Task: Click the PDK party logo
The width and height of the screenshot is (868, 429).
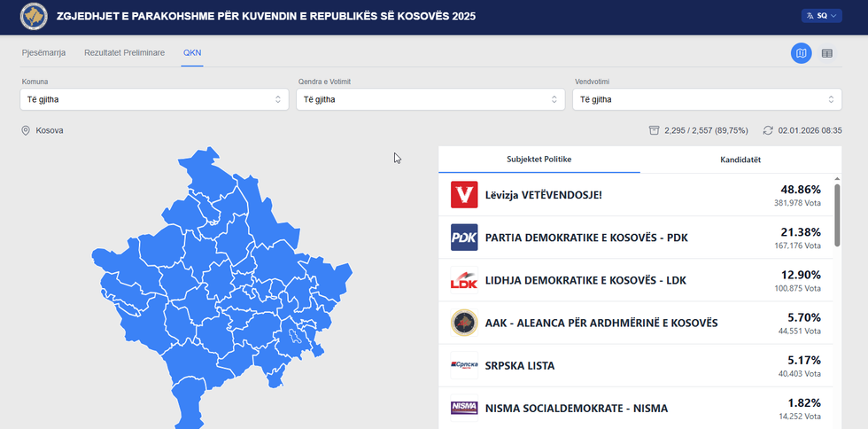Action: (x=464, y=238)
